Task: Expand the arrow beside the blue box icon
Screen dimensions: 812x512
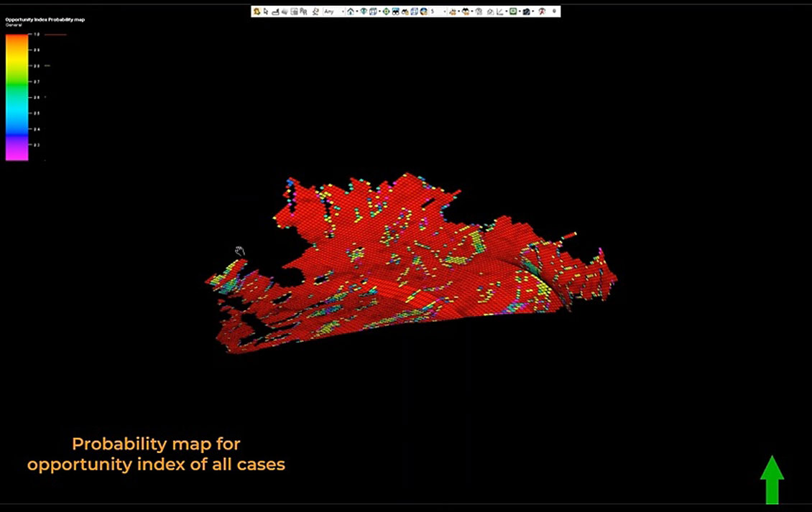Action: [x=379, y=11]
